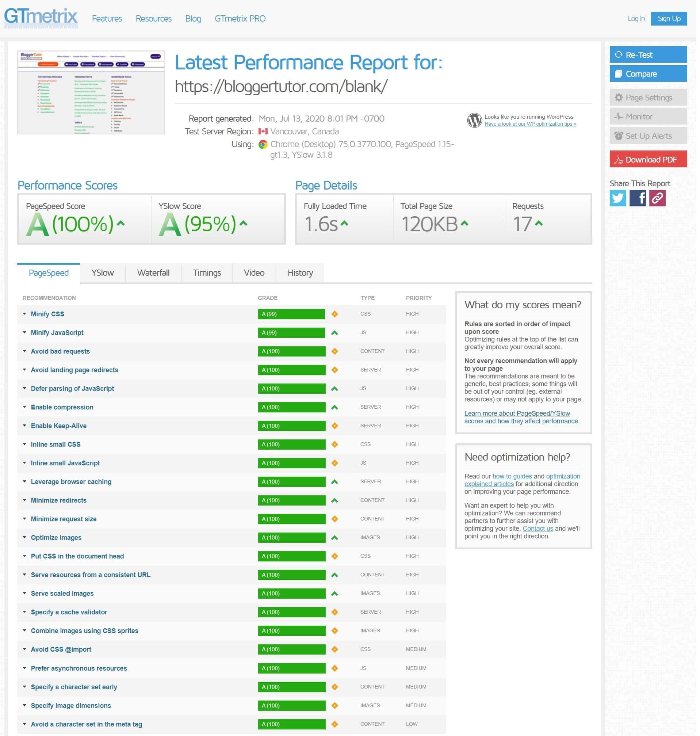Click the Avoid CSS @import diamond icon
The width and height of the screenshot is (700, 736).
tap(335, 649)
